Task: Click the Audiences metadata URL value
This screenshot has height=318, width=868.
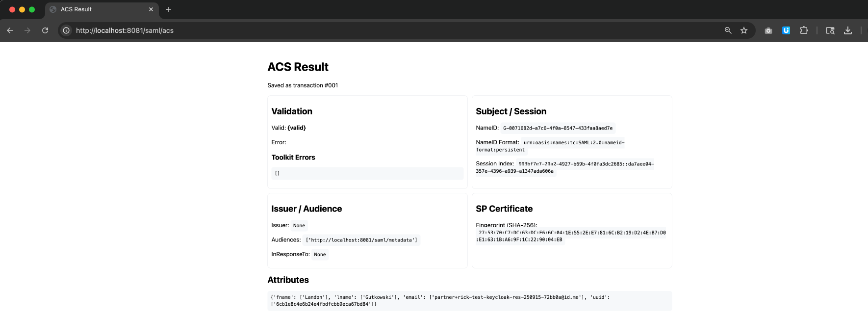Action: pos(361,240)
